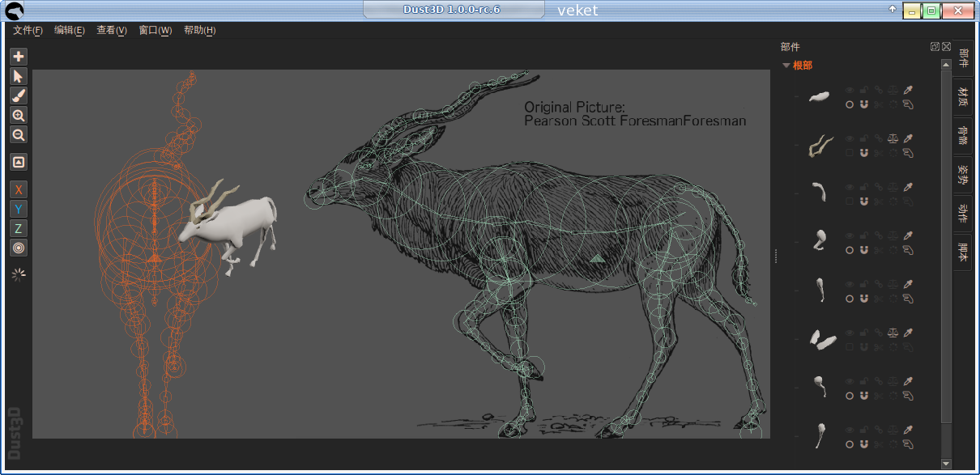Toggle the square checkbox on curved neck part

850,201
